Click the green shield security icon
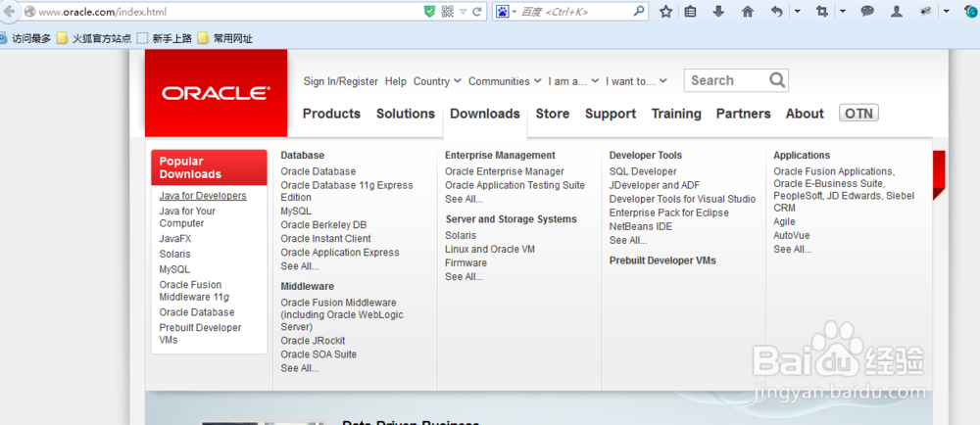Image resolution: width=980 pixels, height=425 pixels. (429, 11)
